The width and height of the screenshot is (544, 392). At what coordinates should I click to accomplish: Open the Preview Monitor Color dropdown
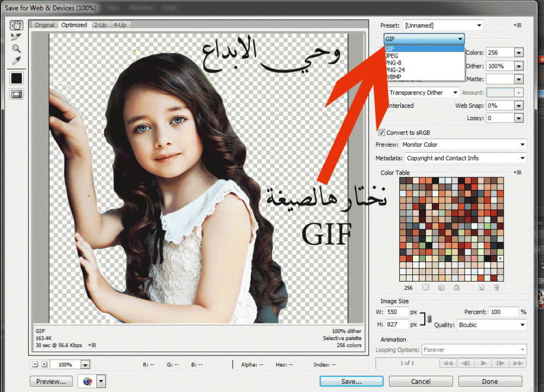coord(463,145)
